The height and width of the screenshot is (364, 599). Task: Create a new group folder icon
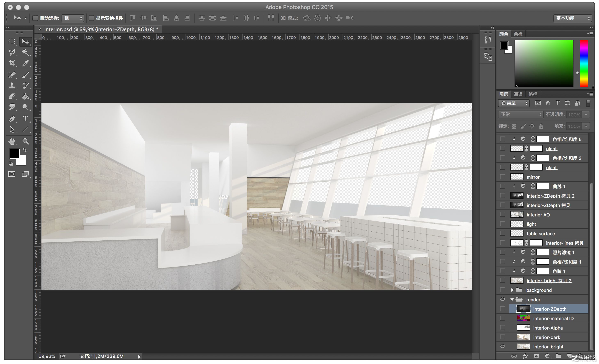click(558, 356)
